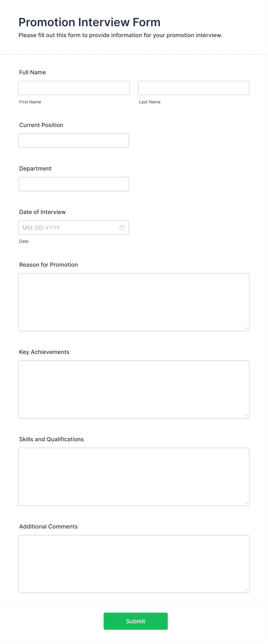Click the MM-DD-YYYY date field

click(66, 228)
